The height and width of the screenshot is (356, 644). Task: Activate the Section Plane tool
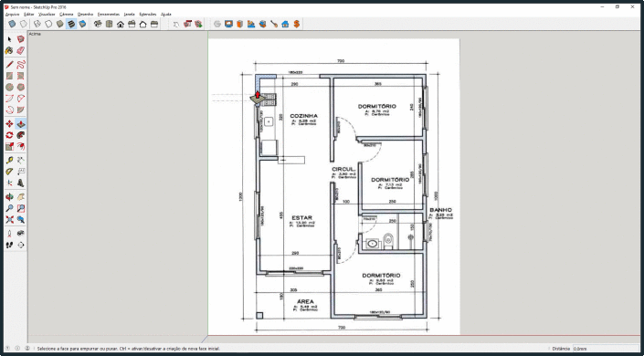pos(20,246)
